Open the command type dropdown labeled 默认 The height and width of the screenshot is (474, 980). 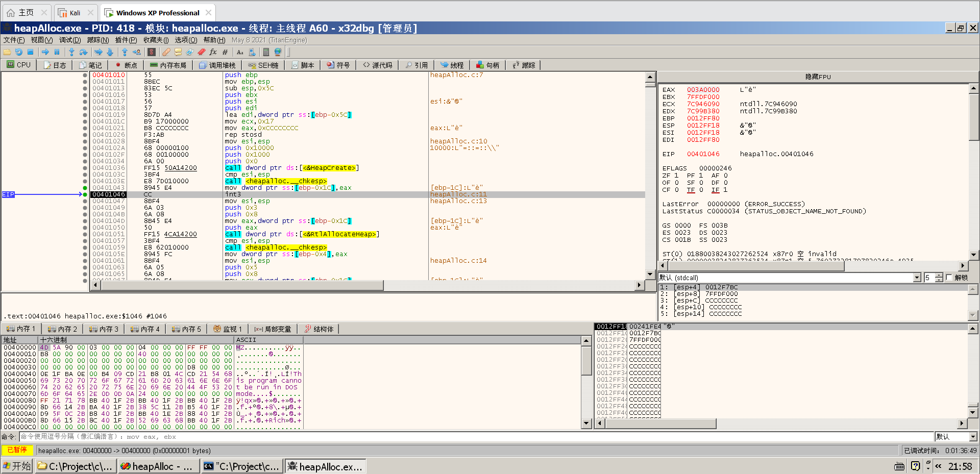pos(973,437)
